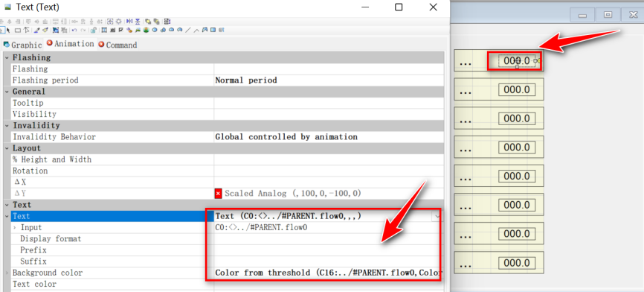Screen dimensions: 644x292
Task: Click the red X beside Scaled Analog
Action: pos(219,193)
